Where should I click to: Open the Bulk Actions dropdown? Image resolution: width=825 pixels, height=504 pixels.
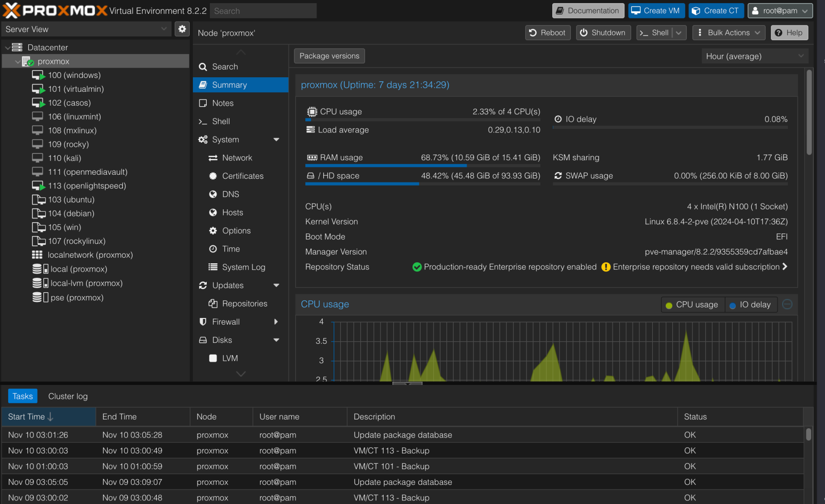click(x=729, y=32)
